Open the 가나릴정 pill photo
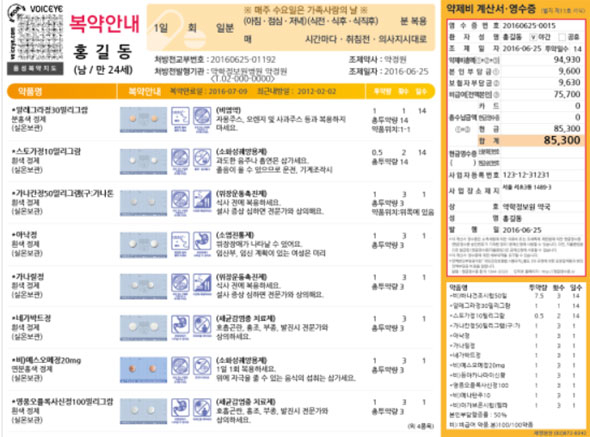Viewport: 590px width, 437px height. click(143, 286)
